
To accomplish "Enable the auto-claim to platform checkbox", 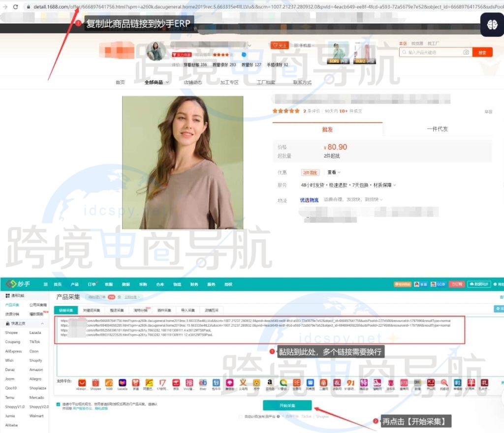I will [240, 416].
